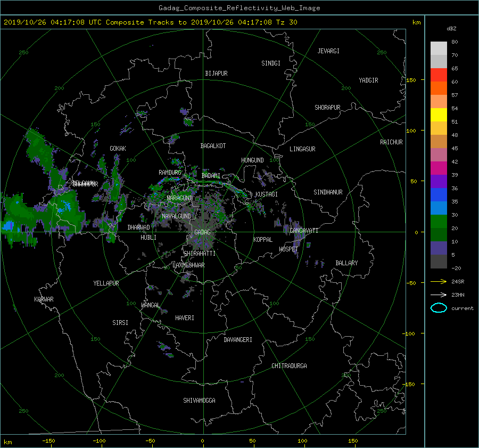Click the RAMDURG city label
The width and height of the screenshot is (479, 448).
(x=170, y=173)
